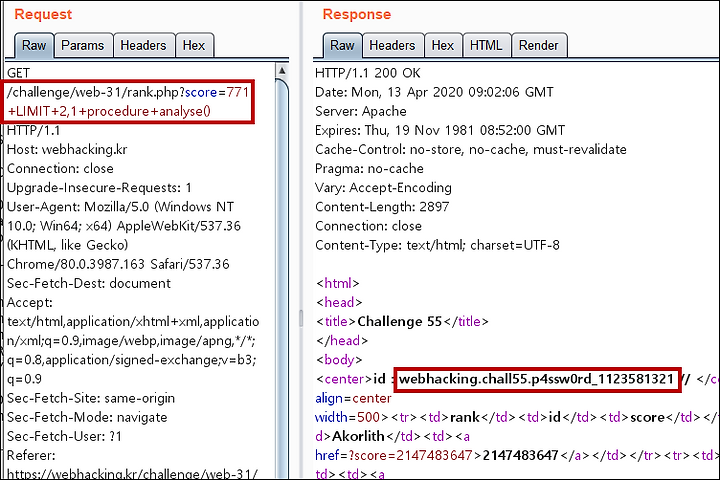Click 'Upgrade-Insecure-Requests: 1' header
The width and height of the screenshot is (720, 480).
pyautogui.click(x=99, y=188)
